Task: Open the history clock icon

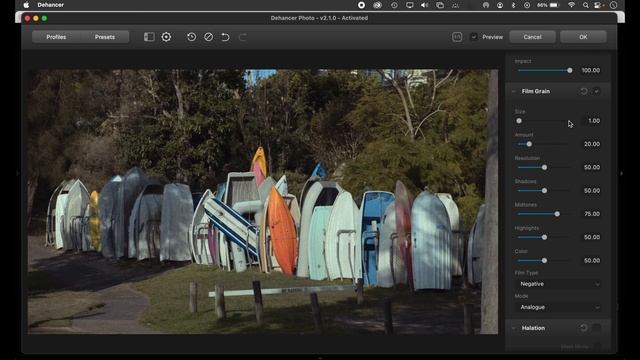Action: [x=191, y=37]
